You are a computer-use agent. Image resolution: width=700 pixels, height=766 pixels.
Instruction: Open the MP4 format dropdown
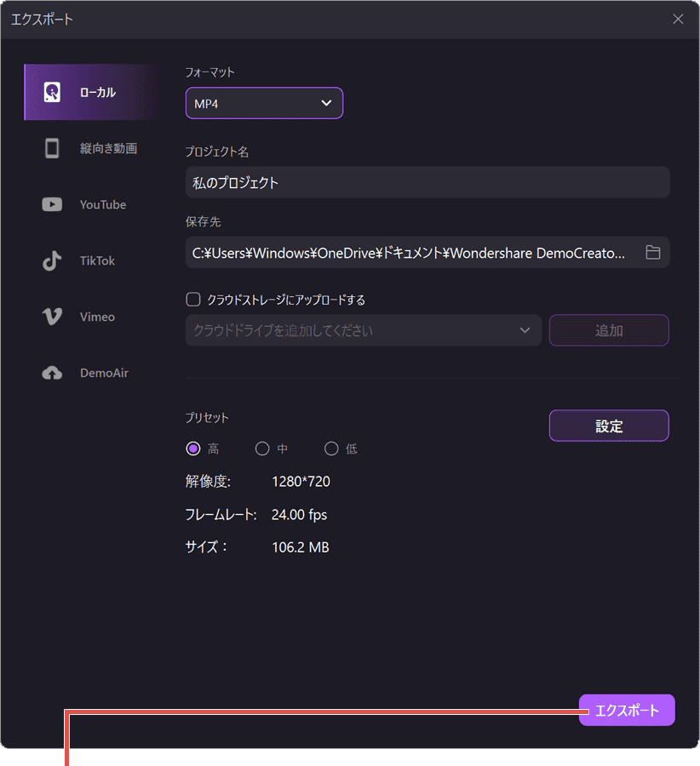pyautogui.click(x=264, y=103)
